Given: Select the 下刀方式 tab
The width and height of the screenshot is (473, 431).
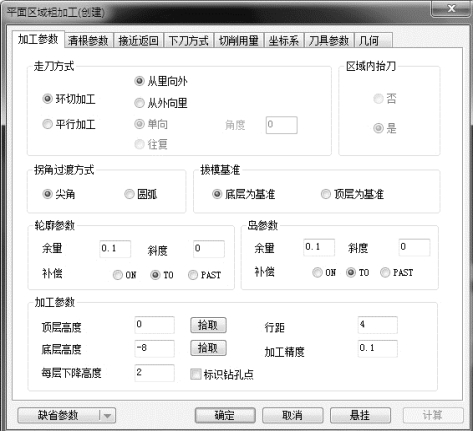Looking at the screenshot, I should (188, 41).
